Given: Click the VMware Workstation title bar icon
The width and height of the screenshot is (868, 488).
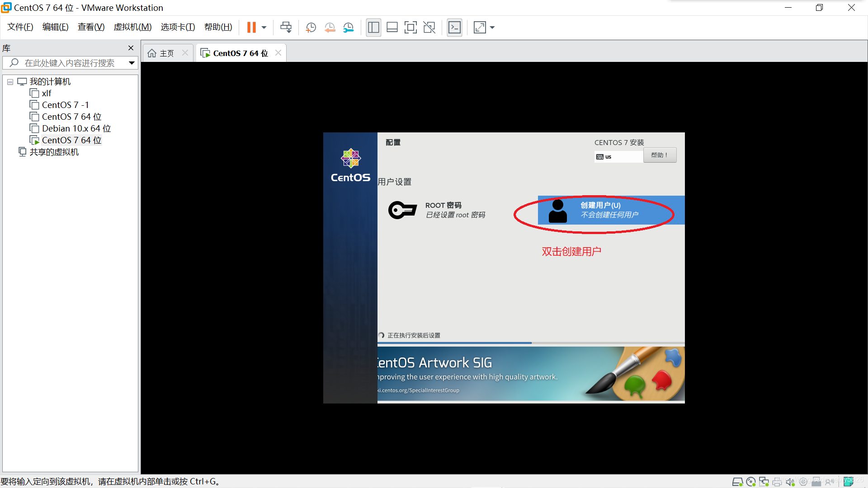Looking at the screenshot, I should 6,8.
